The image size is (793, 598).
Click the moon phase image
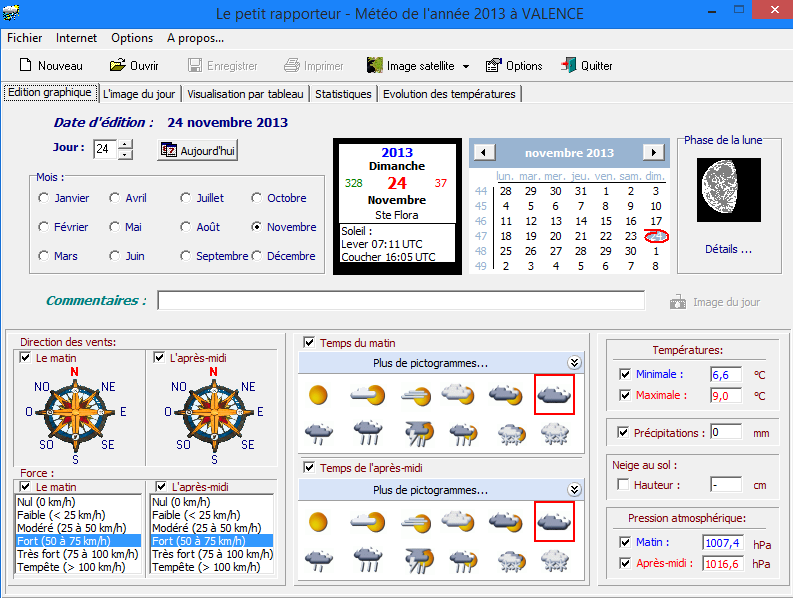(x=728, y=190)
